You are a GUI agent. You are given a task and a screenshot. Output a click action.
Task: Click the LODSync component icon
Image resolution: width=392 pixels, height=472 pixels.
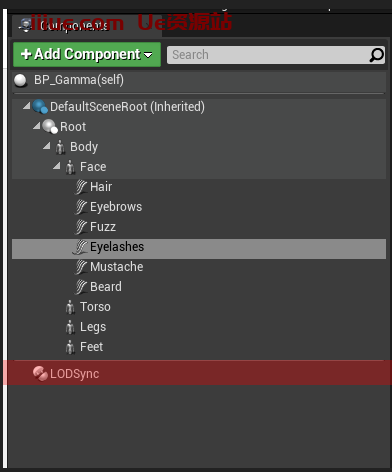point(40,373)
